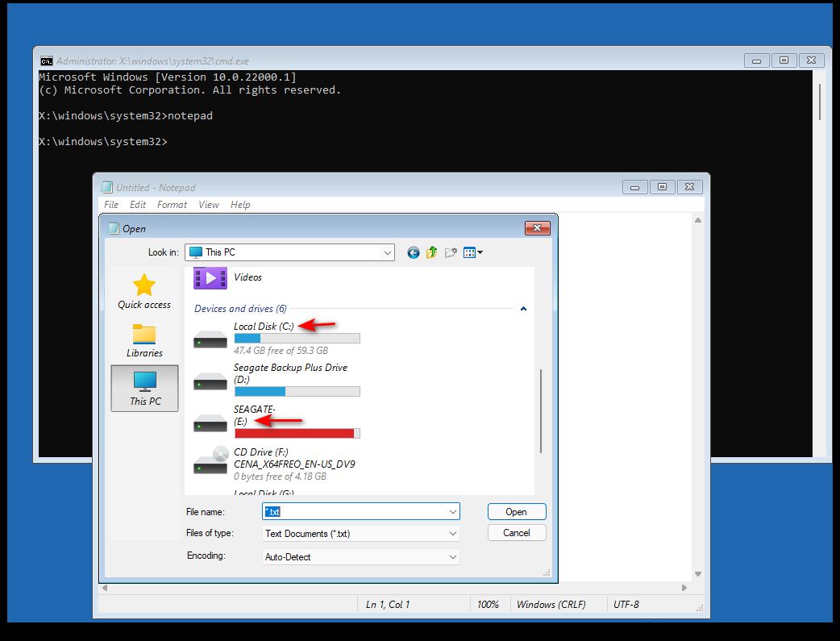Go up one folder level icon
840x641 pixels.
[432, 252]
